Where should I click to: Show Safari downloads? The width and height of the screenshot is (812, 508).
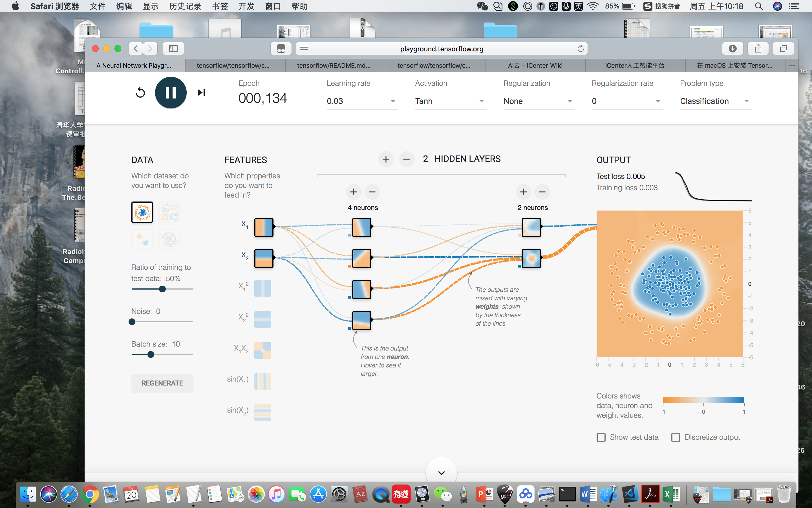pos(732,49)
